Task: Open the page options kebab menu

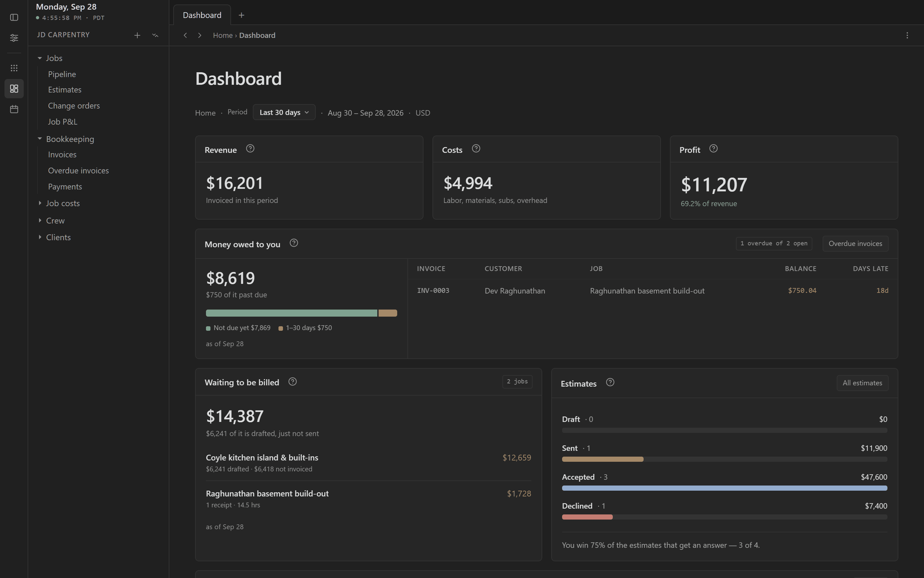Action: [907, 35]
